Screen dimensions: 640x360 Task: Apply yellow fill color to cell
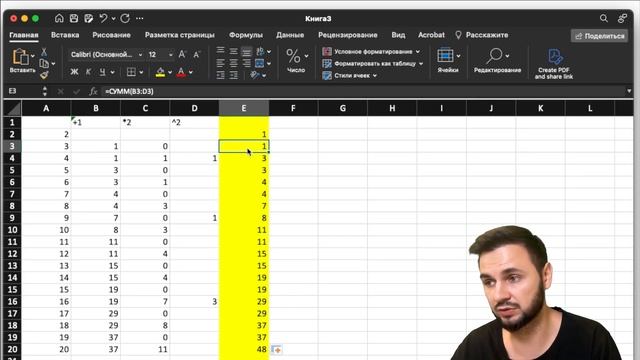click(x=160, y=73)
